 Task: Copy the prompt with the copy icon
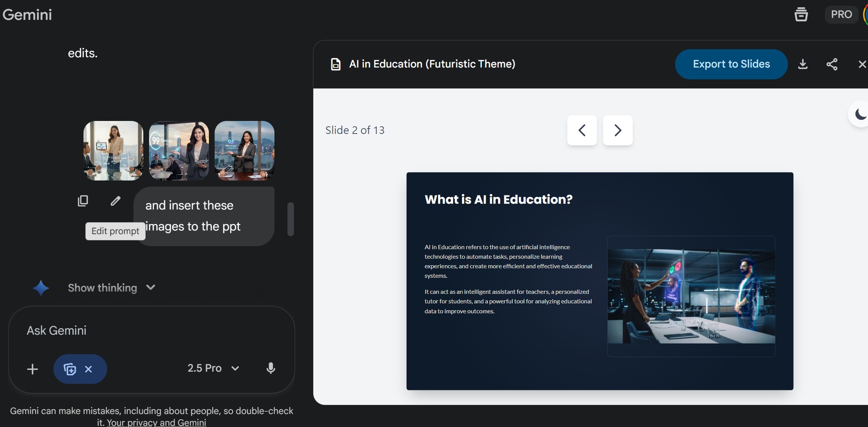[x=83, y=201]
